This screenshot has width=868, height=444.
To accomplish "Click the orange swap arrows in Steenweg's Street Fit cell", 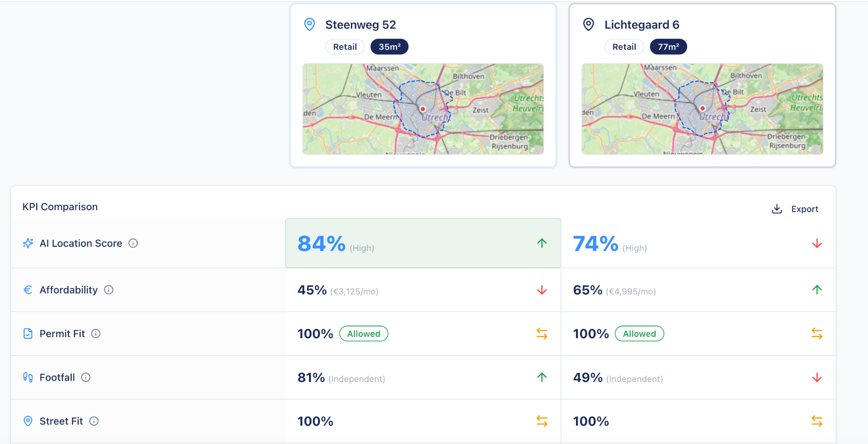I will tap(542, 421).
